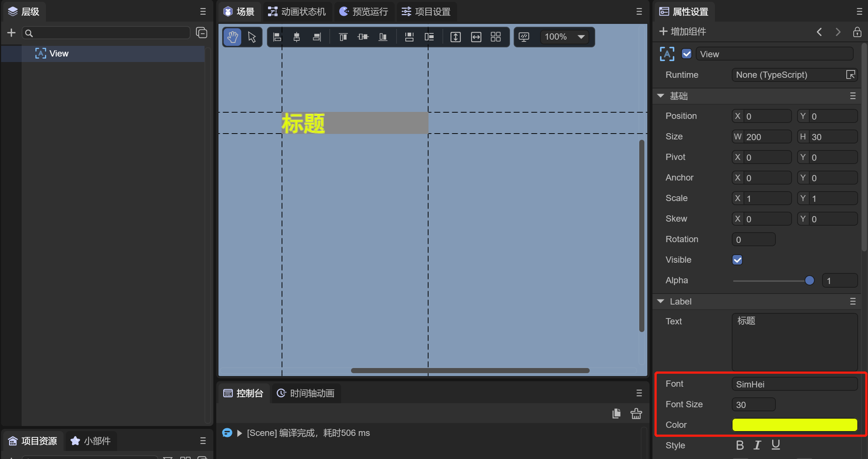Select the hand pan tool
Viewport: 868px width, 459px height.
pos(232,37)
